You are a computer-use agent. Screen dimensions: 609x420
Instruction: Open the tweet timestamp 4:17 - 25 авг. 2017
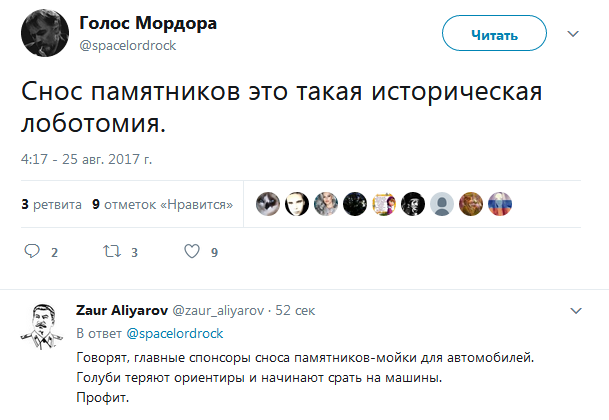pos(86,159)
